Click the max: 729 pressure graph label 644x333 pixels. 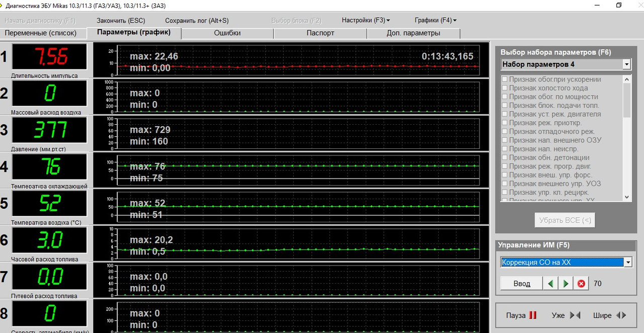(x=150, y=130)
